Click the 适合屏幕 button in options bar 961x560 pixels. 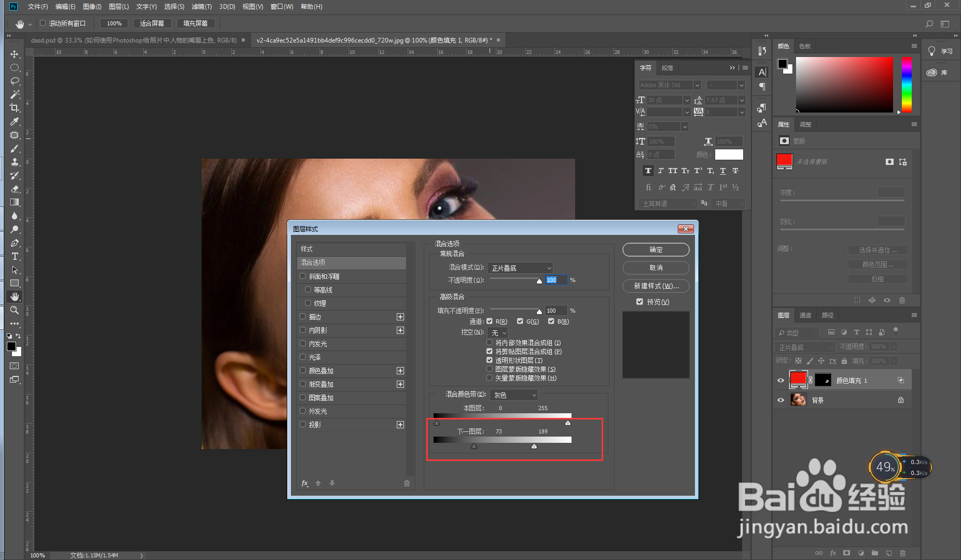click(x=152, y=23)
